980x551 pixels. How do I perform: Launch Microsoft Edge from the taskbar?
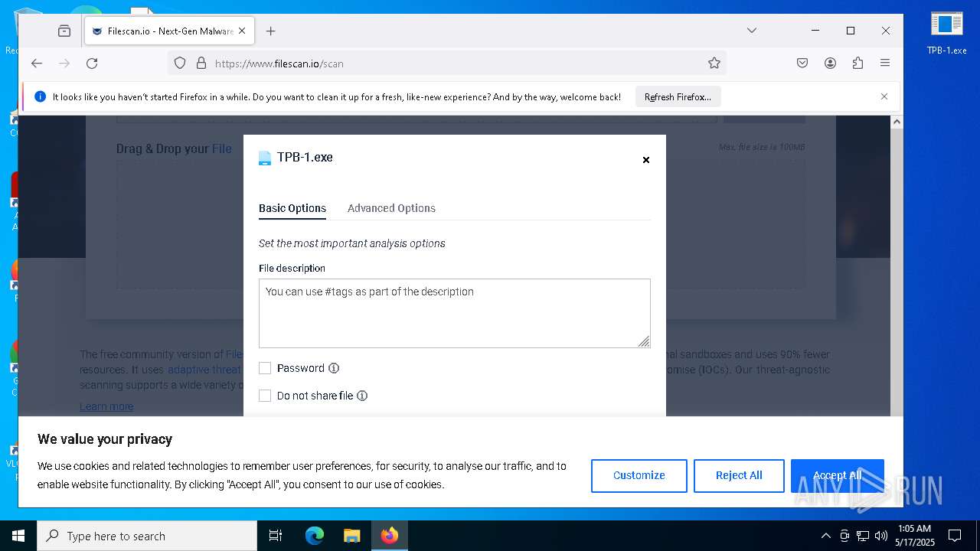point(315,536)
